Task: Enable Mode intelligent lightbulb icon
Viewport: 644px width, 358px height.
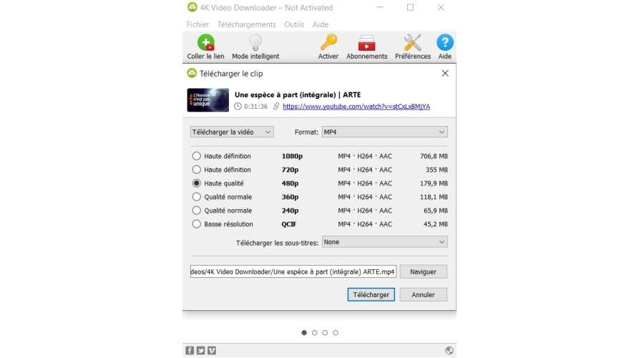Action: [255, 42]
